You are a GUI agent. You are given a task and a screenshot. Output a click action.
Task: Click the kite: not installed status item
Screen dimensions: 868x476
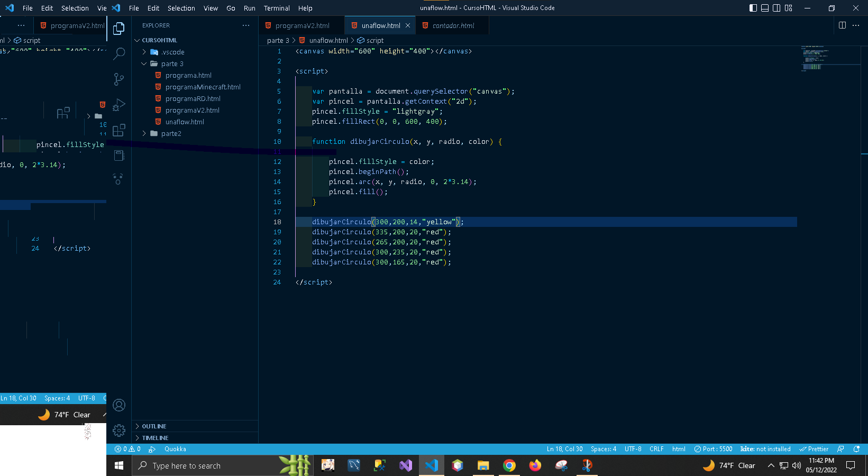(765, 449)
